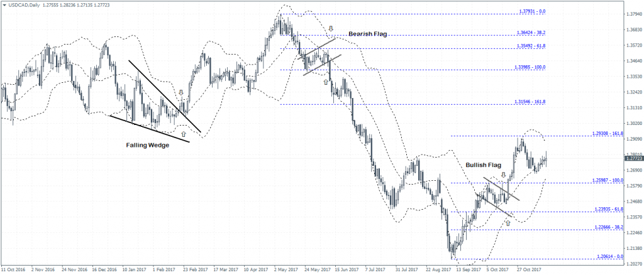Click the Fibonacci label '1.36424 - 38.2'
This screenshot has width=644, height=275.
click(530, 32)
